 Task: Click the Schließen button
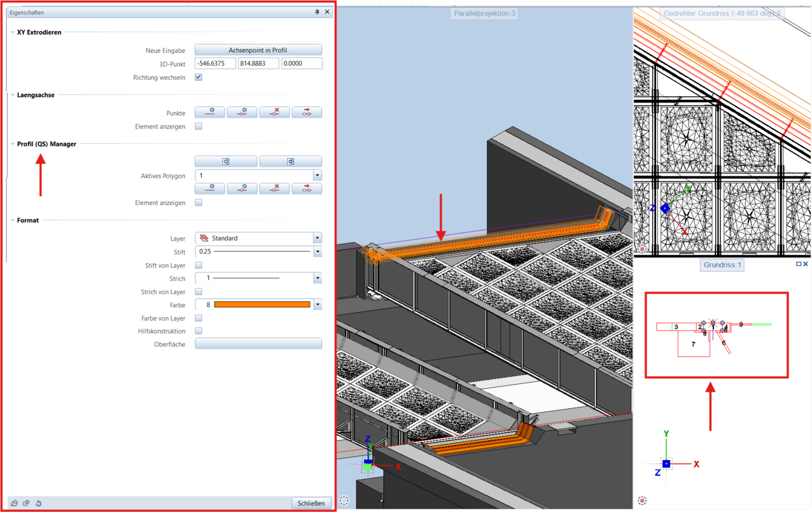click(311, 503)
